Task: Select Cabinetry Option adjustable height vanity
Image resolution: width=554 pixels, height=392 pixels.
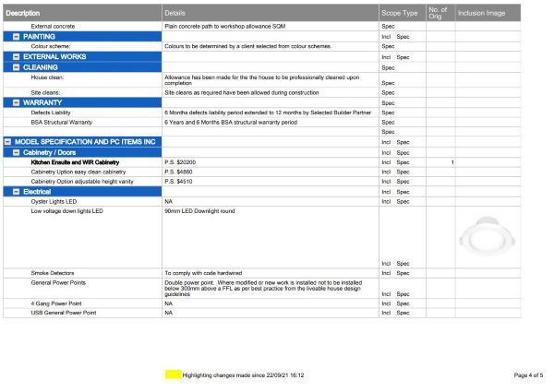Action: pos(262,182)
